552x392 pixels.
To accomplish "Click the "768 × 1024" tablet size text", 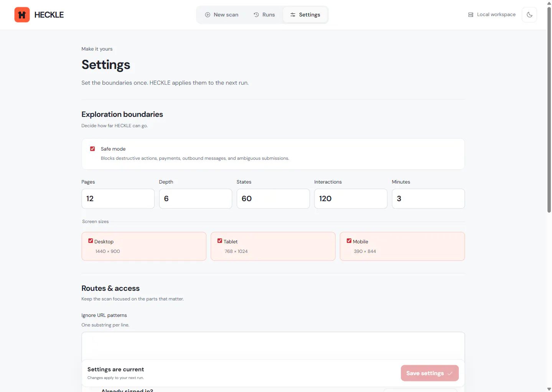I will point(236,251).
